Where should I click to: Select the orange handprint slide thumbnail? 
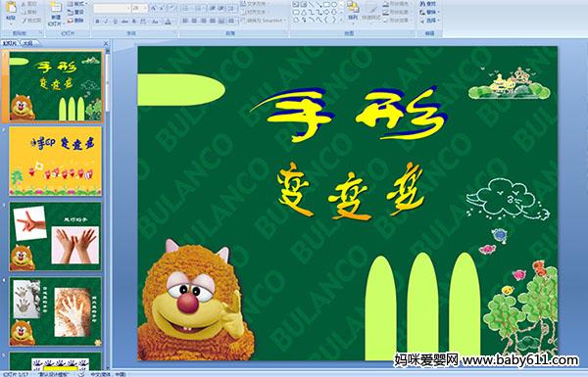click(56, 161)
